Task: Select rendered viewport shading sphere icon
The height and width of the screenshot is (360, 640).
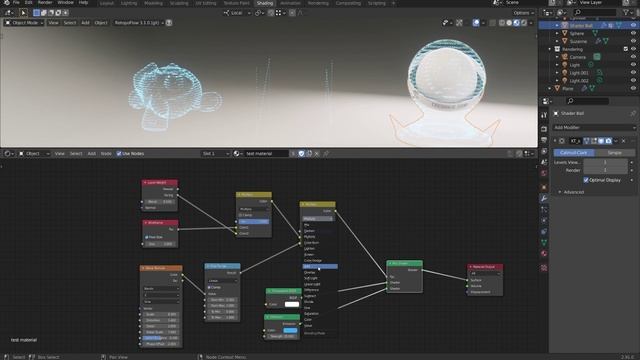Action: click(524, 23)
